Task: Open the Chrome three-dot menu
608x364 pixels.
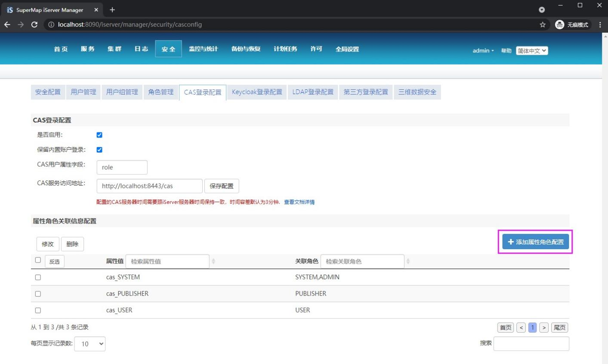Action: coord(600,24)
